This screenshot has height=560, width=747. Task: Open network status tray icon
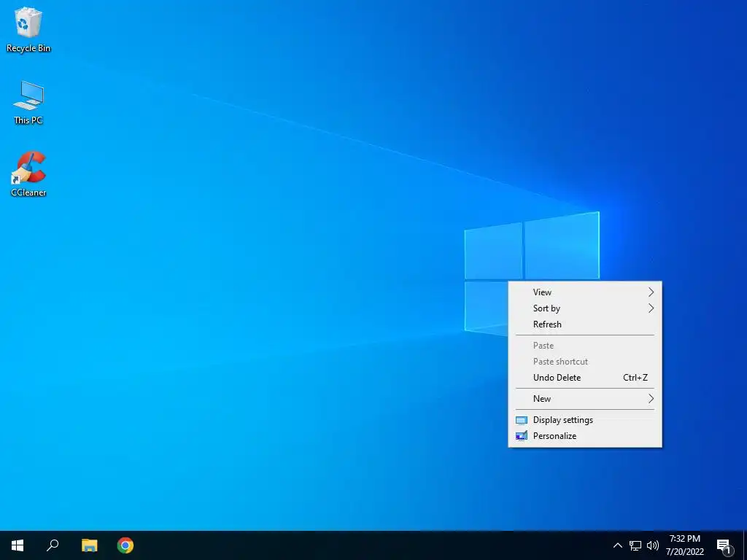[x=635, y=545]
